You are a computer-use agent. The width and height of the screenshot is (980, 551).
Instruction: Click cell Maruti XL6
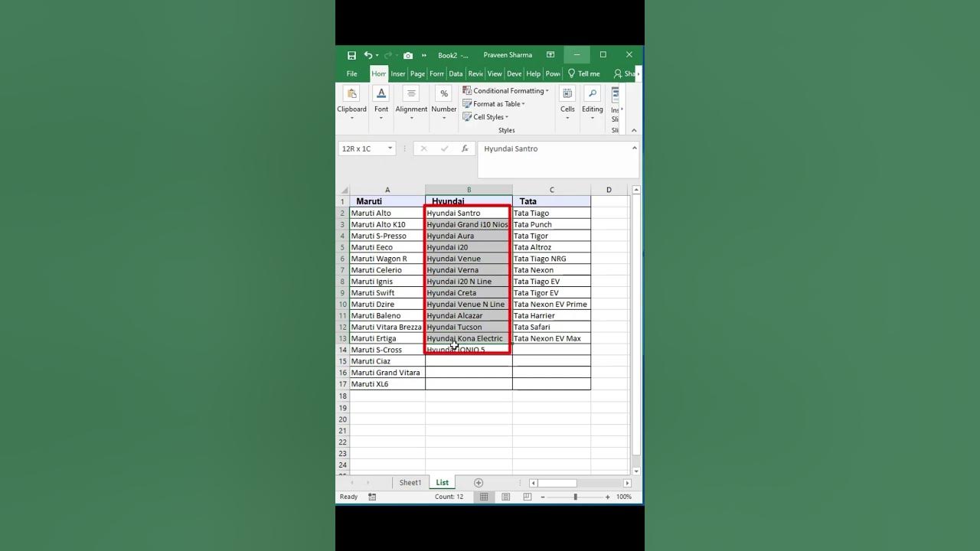pyautogui.click(x=387, y=384)
